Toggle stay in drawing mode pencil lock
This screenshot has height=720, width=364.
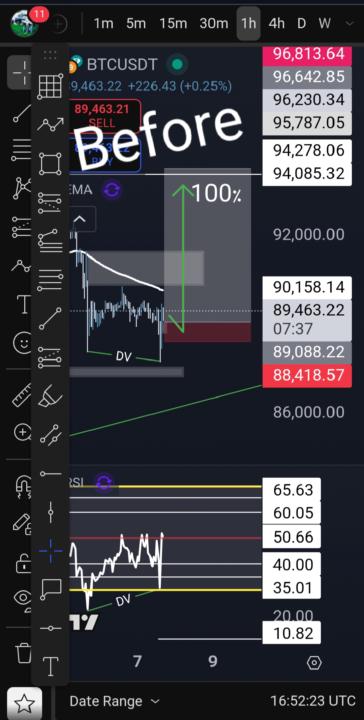coord(22,524)
